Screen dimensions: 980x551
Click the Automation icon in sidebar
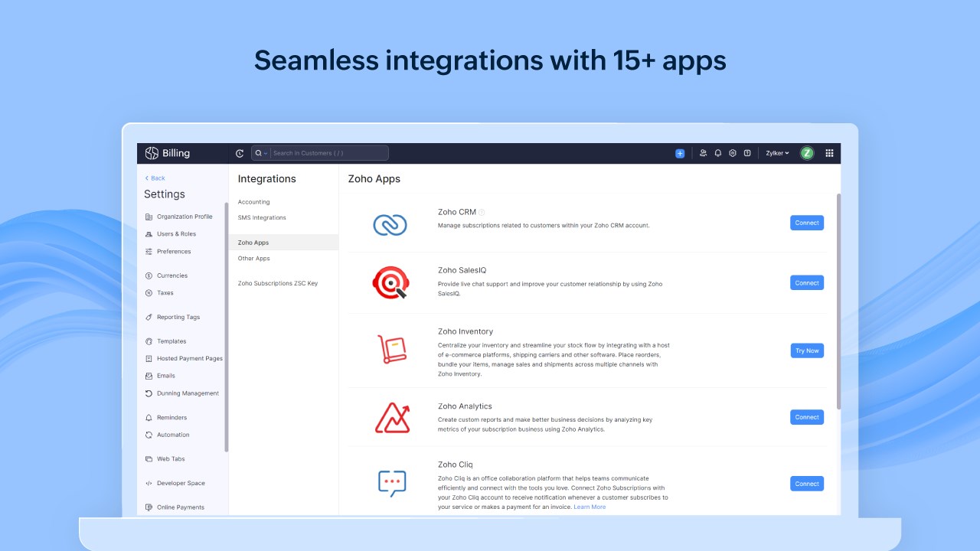[149, 435]
